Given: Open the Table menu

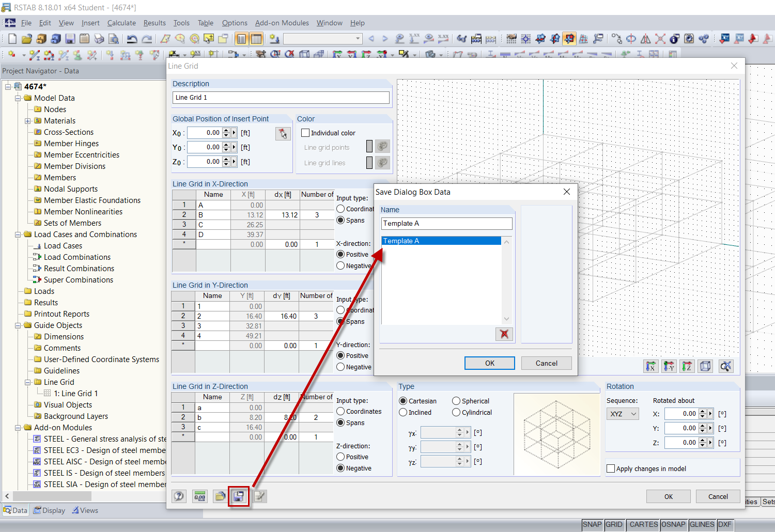Looking at the screenshot, I should (206, 23).
